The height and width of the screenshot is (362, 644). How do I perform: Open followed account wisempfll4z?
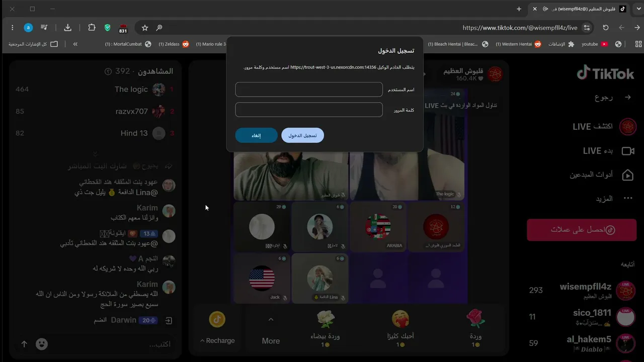[582, 291]
